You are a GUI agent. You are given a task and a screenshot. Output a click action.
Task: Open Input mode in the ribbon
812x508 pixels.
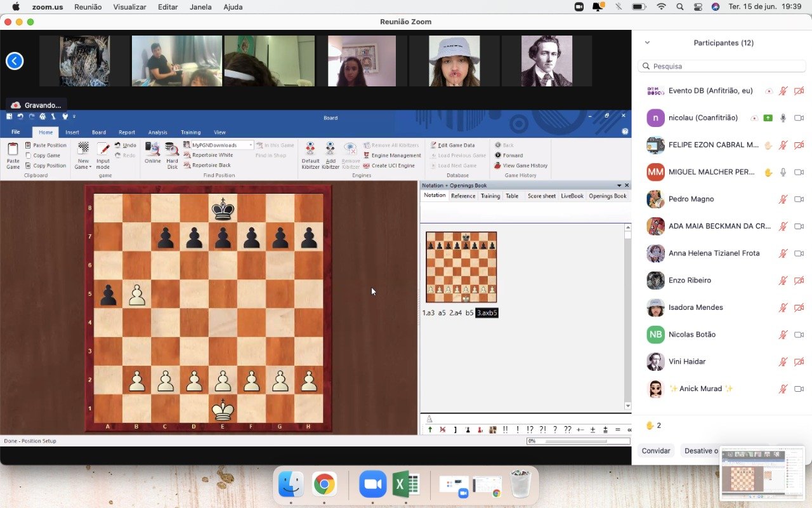point(103,156)
